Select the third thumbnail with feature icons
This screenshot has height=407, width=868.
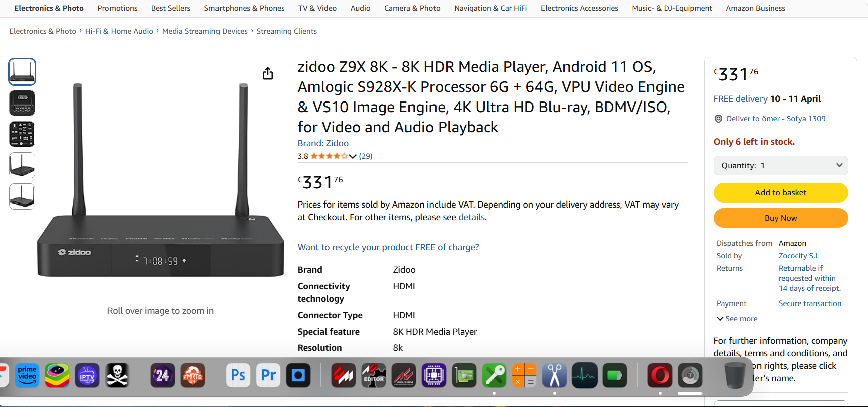22,134
